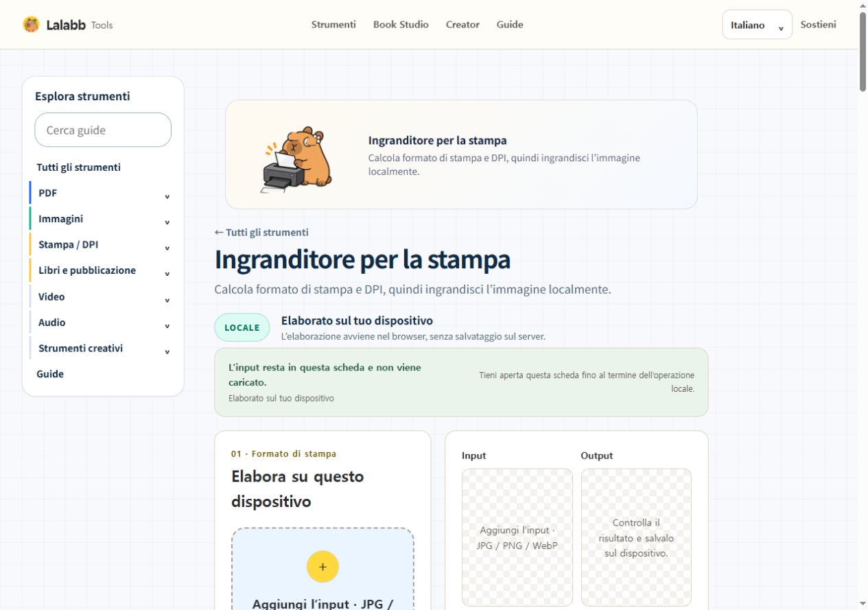868x610 pixels.
Task: Click the scrollbar down arrow
Action: pyautogui.click(x=863, y=604)
